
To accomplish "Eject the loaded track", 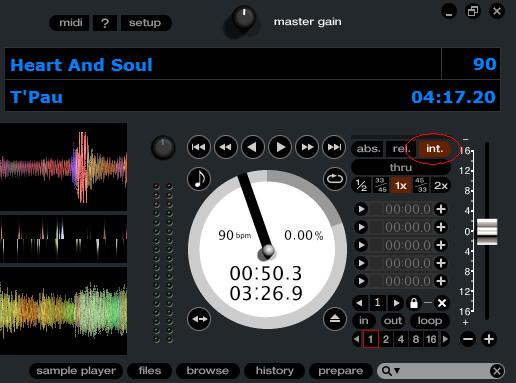I will click(335, 319).
